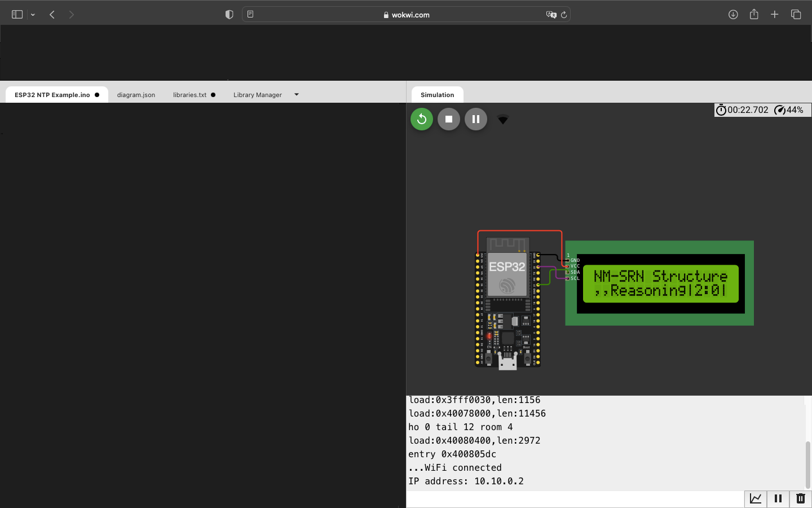812x508 pixels.
Task: Open the libraries.txt tab
Action: (x=190, y=95)
